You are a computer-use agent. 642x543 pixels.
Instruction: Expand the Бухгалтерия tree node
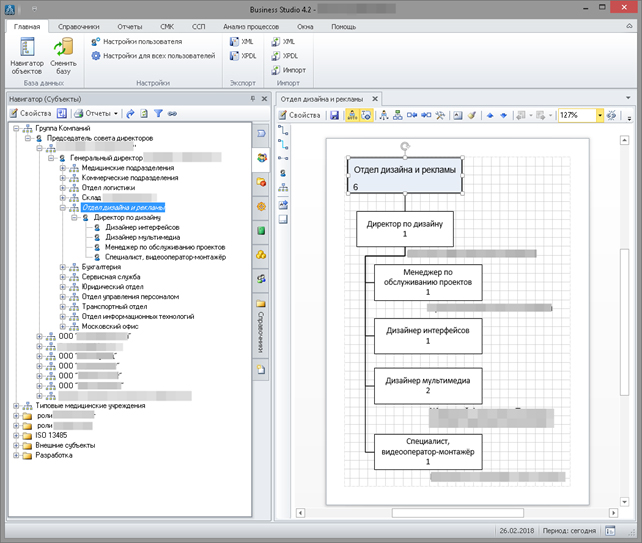coord(63,267)
